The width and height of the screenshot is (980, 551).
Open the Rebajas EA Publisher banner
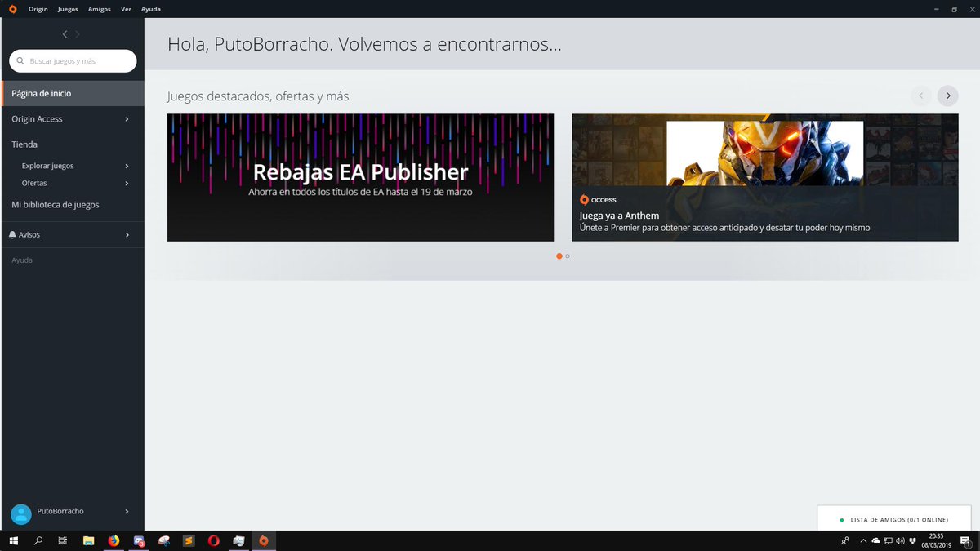(x=360, y=177)
